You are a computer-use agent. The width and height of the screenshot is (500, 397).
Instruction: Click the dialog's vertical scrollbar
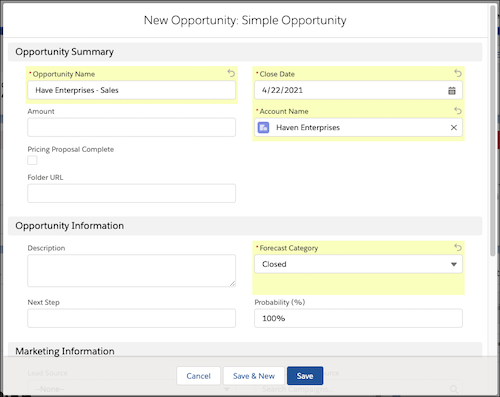coord(493,131)
